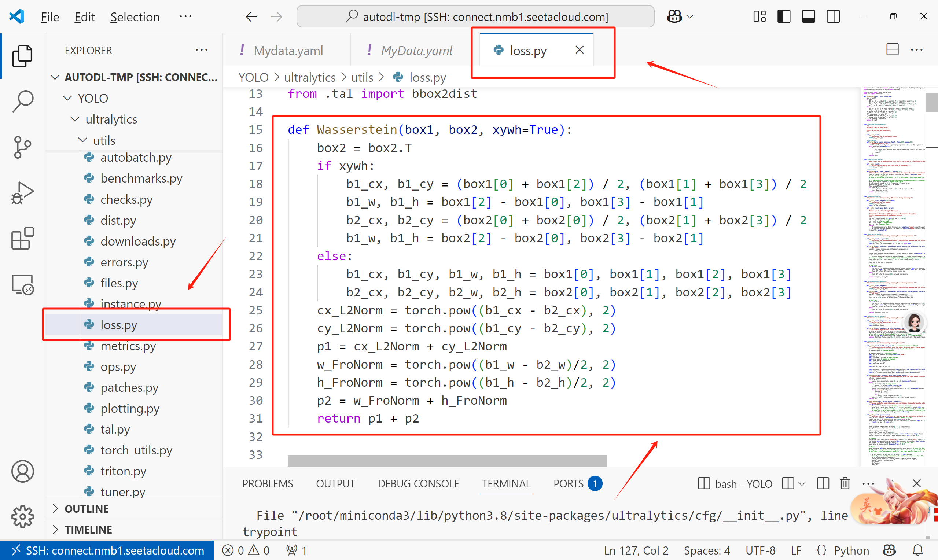The height and width of the screenshot is (560, 938).
Task: Open the PROBLEMS panel tab
Action: [x=268, y=483]
